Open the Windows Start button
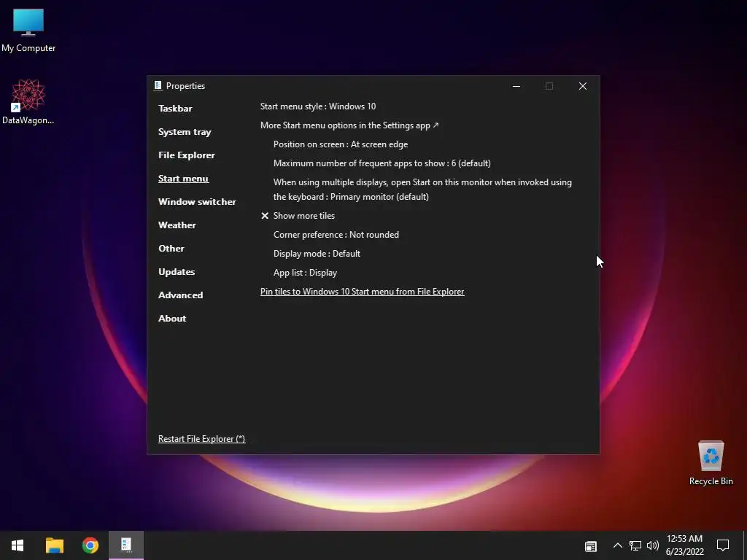This screenshot has width=747, height=560. click(x=18, y=545)
